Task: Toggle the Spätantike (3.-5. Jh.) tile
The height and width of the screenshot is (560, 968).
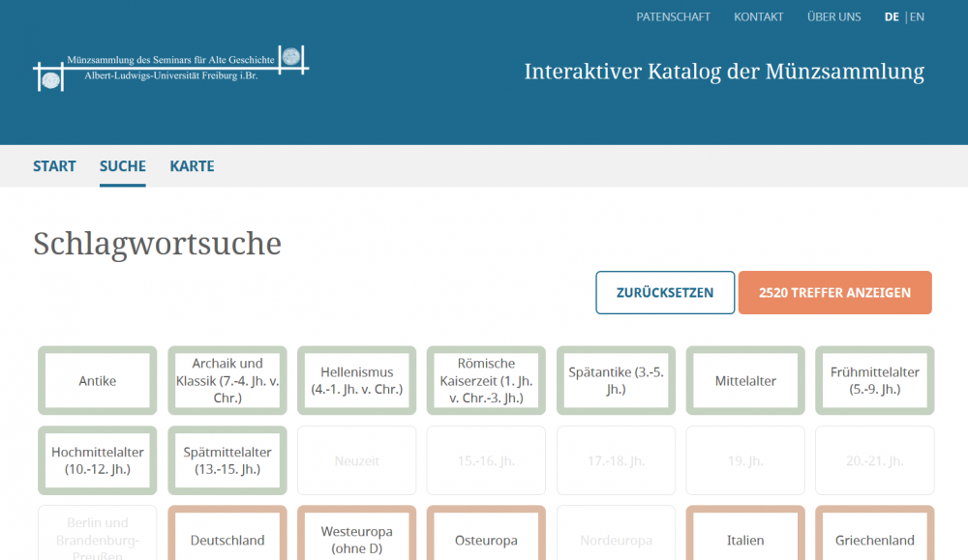Action: (616, 381)
